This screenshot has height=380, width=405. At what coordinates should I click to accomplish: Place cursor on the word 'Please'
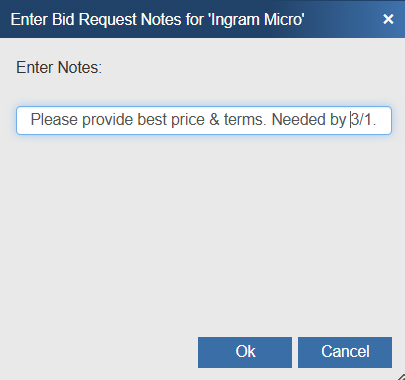point(54,120)
